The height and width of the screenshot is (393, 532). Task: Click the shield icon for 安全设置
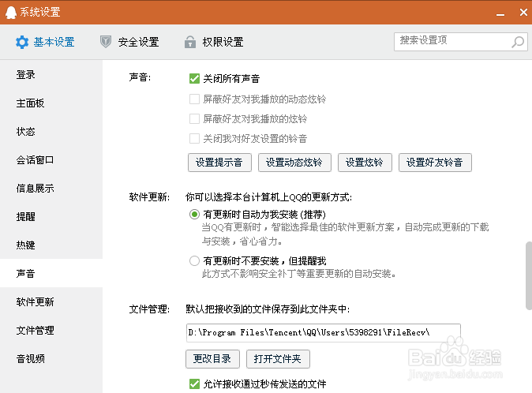(x=106, y=42)
